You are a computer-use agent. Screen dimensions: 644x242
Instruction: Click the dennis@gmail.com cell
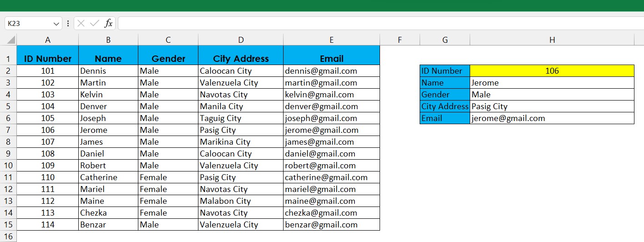pyautogui.click(x=331, y=71)
